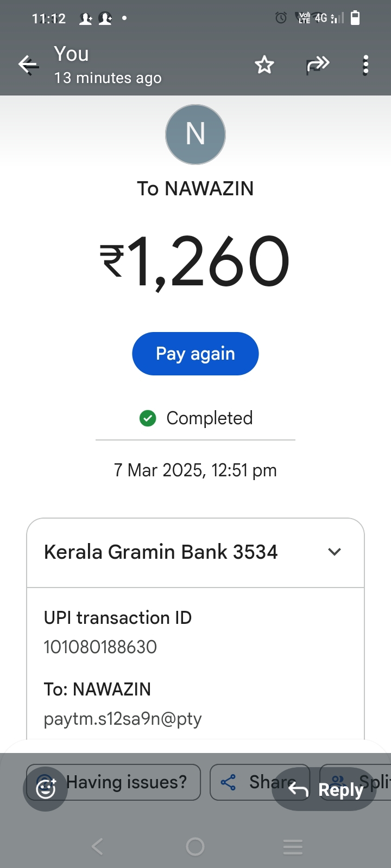This screenshot has height=868, width=391.
Task: Expand the Kerala Gramin Bank 3534 chevron
Action: tap(335, 552)
